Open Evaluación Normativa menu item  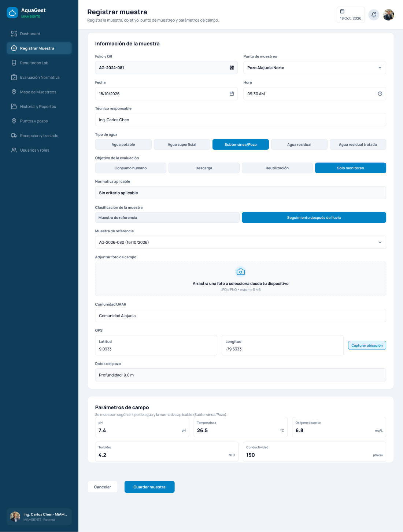click(39, 77)
